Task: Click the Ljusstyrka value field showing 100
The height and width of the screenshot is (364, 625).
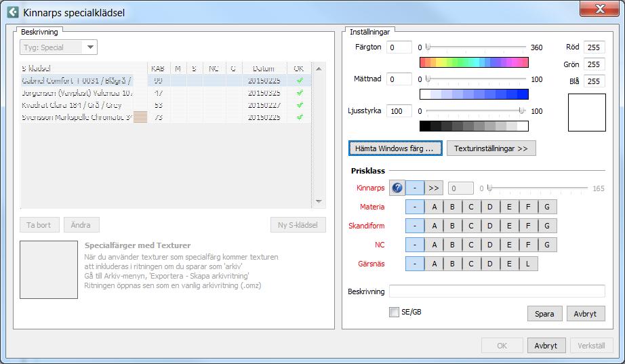Action: pyautogui.click(x=399, y=111)
